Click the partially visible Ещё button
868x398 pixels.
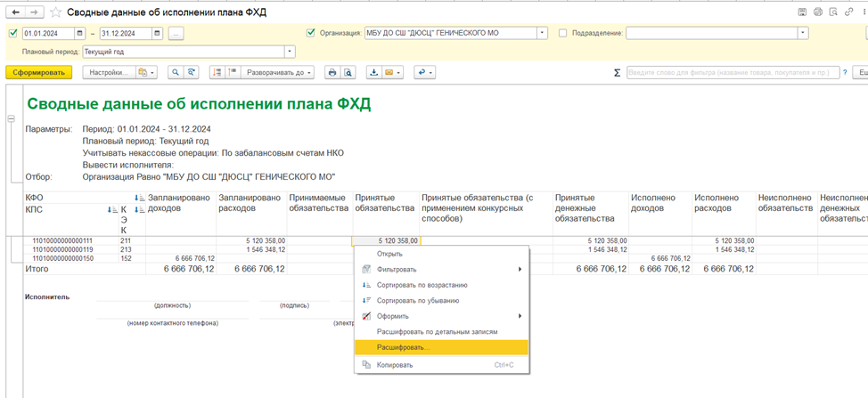pyautogui.click(x=860, y=72)
